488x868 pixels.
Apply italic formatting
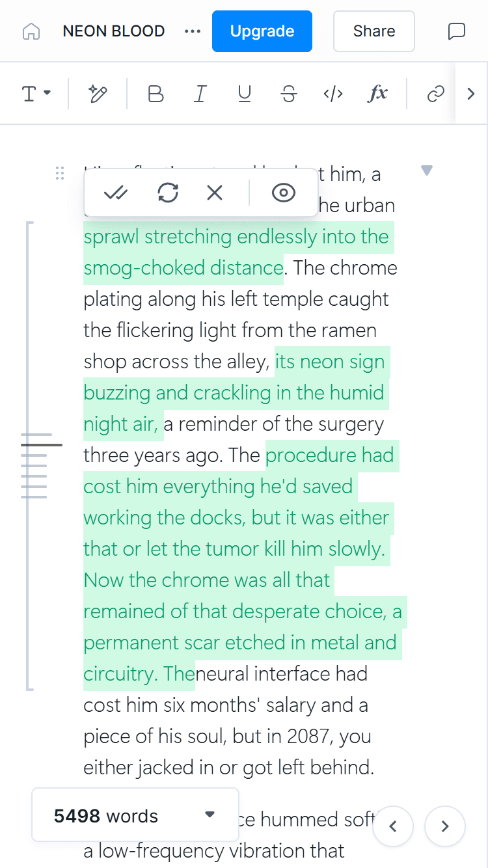click(x=200, y=94)
